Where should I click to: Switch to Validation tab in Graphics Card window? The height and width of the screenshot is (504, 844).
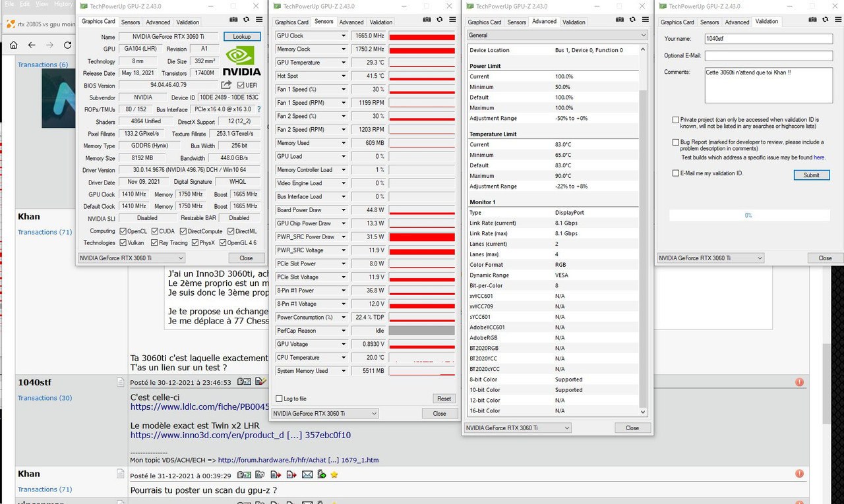(x=188, y=22)
